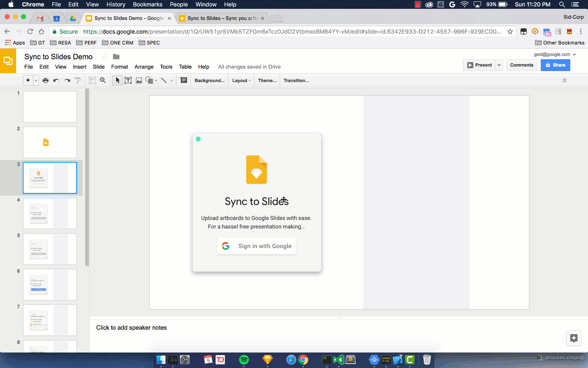The width and height of the screenshot is (588, 368).
Task: Click the browser reload icon
Action: pyautogui.click(x=30, y=32)
